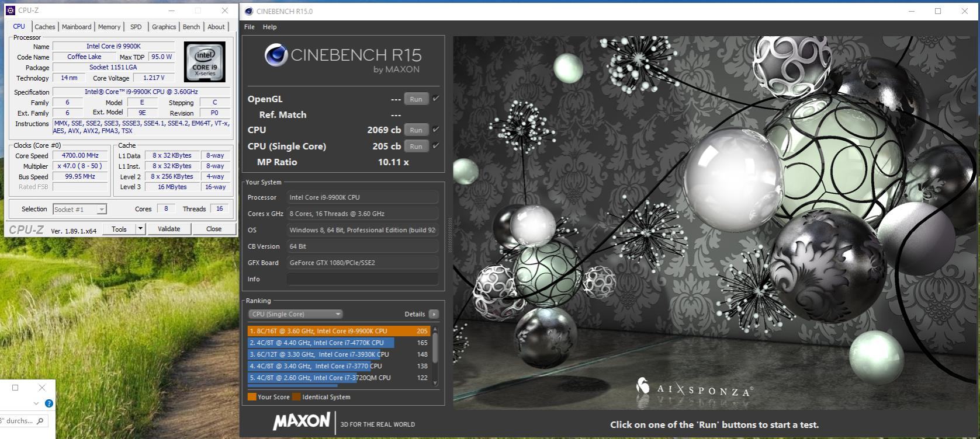
Task: Select ranking row Intel Core i9-9900K CPU
Action: coord(339,331)
